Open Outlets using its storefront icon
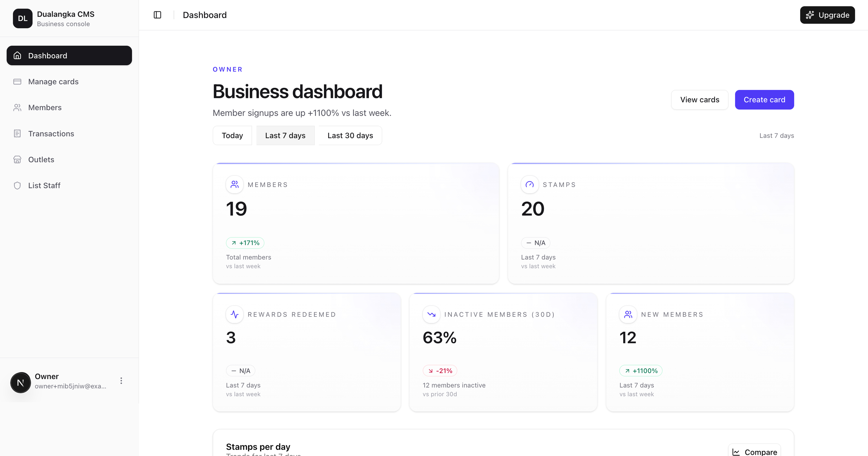The height and width of the screenshot is (456, 868). tap(18, 159)
